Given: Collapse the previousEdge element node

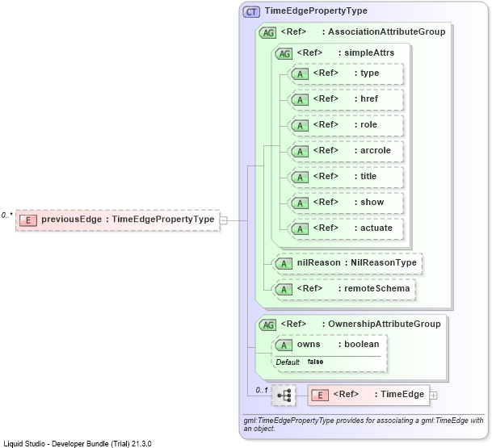Looking at the screenshot, I should (224, 220).
